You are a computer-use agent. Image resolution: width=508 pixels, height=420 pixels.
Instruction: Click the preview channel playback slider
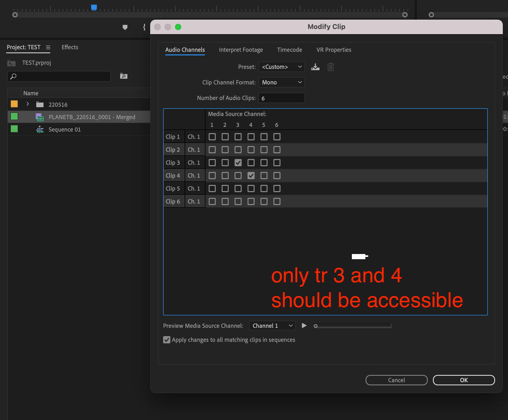point(352,326)
